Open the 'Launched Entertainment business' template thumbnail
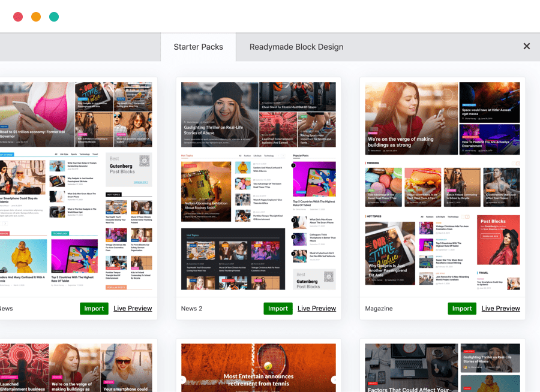 [76, 367]
